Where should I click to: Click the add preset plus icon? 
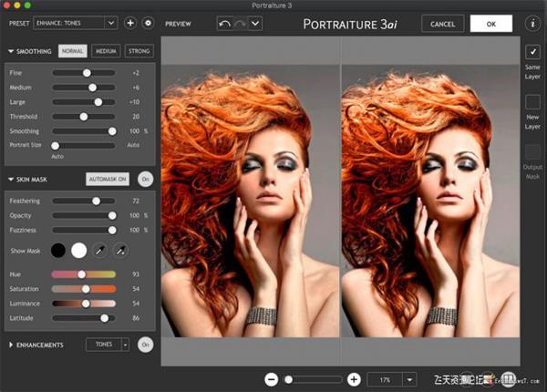pos(129,22)
